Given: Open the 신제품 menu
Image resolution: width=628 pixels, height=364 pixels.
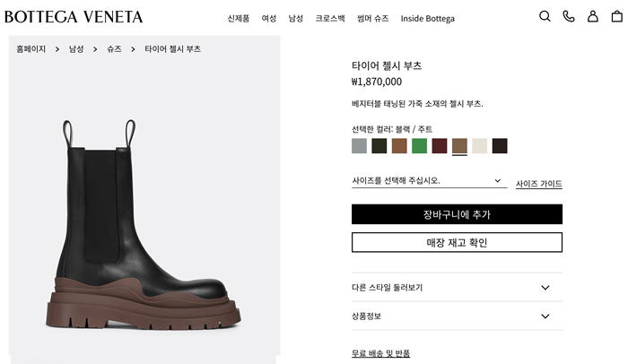Looking at the screenshot, I should coord(239,18).
